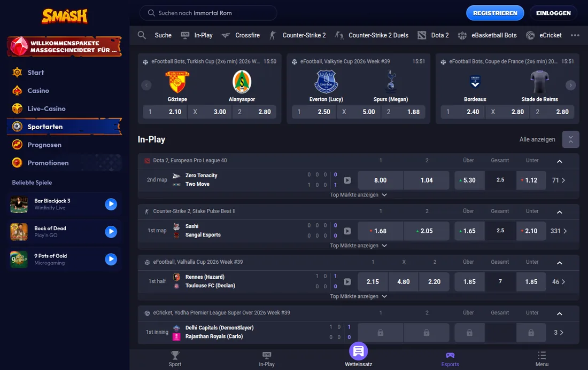588x370 pixels.
Task: Watch Rennes vs Toulouse FC stream
Action: pos(347,281)
